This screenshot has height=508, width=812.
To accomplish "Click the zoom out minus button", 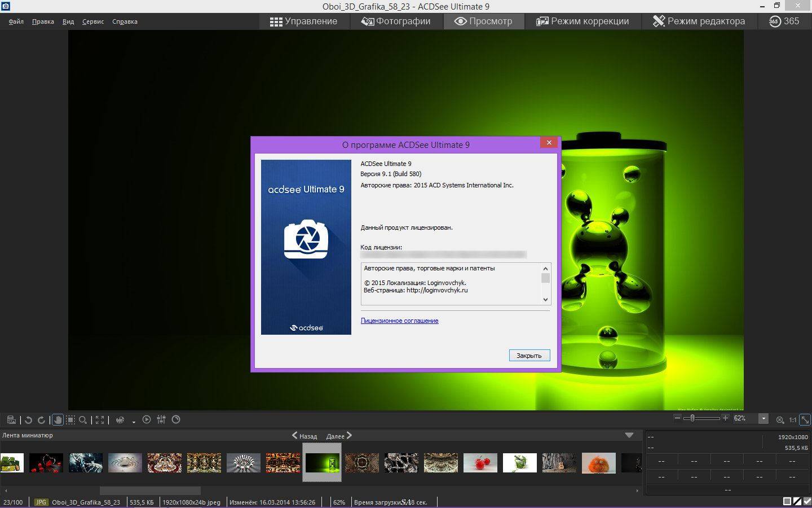I will pyautogui.click(x=677, y=418).
